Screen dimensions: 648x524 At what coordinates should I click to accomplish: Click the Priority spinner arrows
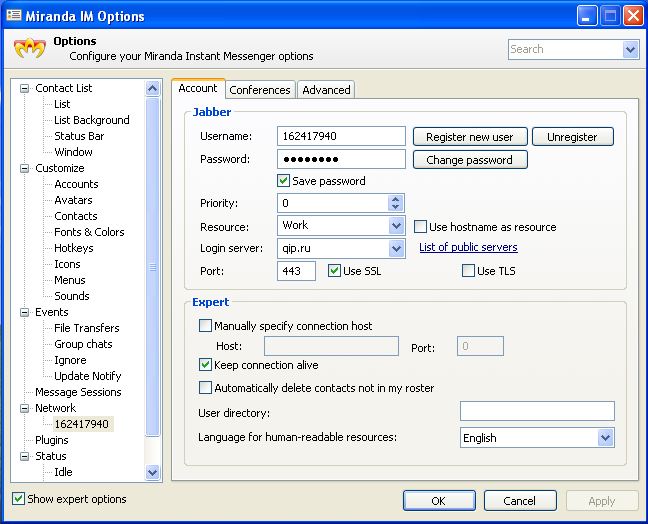395,203
